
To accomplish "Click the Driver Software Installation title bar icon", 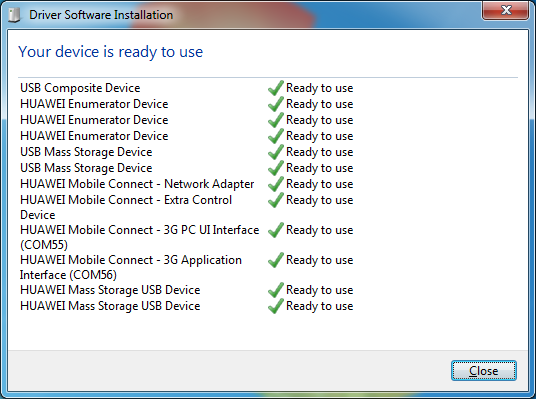I will coord(14,15).
